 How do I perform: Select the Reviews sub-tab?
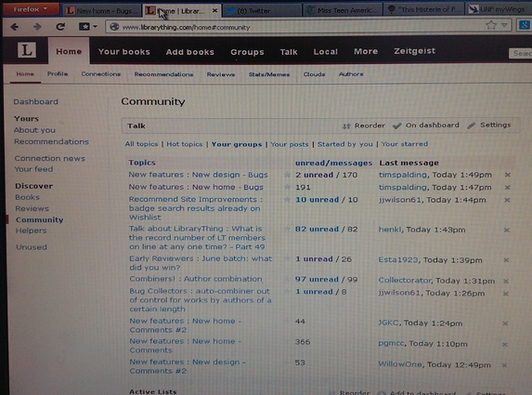click(221, 74)
